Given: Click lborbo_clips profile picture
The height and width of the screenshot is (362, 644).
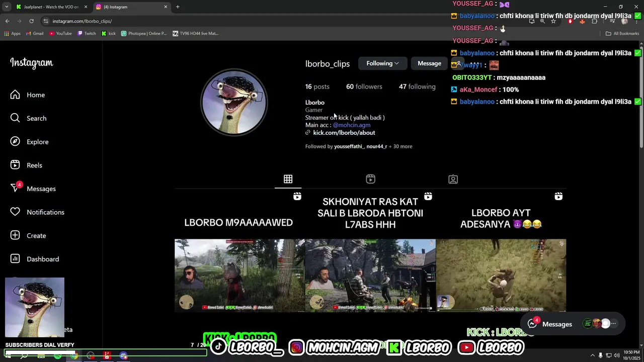Looking at the screenshot, I should [x=234, y=103].
